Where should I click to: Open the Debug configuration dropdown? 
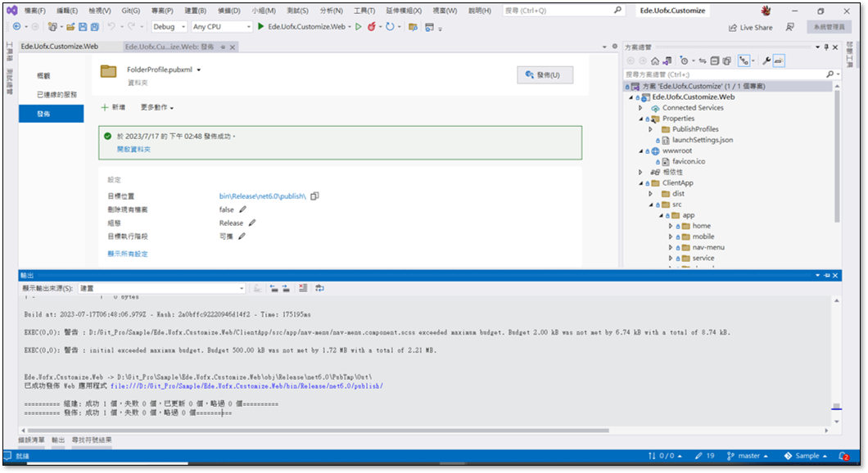pos(169,26)
